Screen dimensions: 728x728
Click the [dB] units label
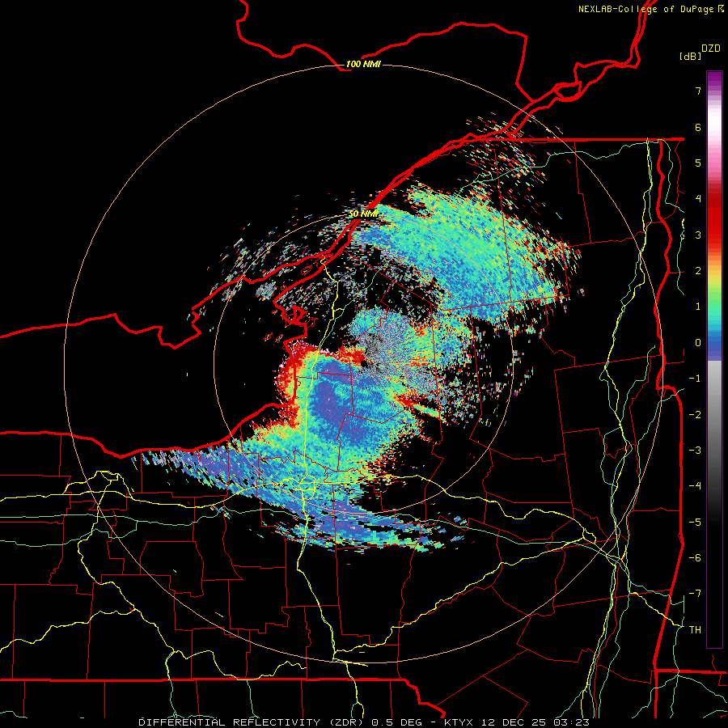[x=690, y=56]
